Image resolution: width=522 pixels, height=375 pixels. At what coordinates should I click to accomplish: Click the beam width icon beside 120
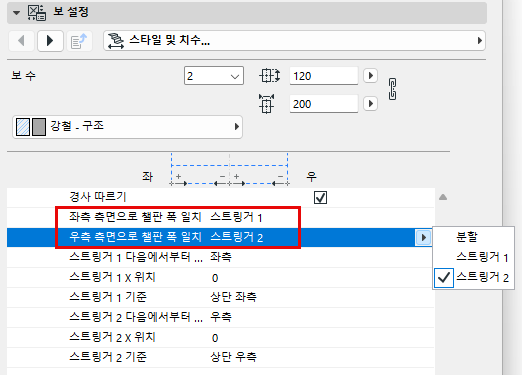(269, 76)
